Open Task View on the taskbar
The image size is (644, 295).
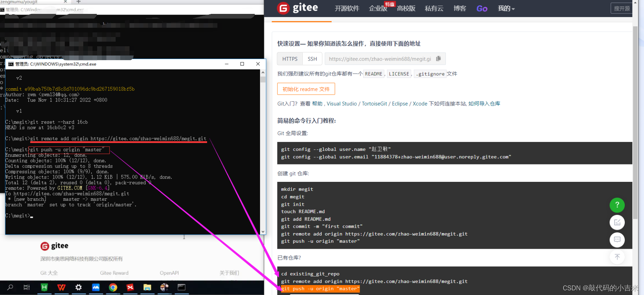(x=27, y=287)
